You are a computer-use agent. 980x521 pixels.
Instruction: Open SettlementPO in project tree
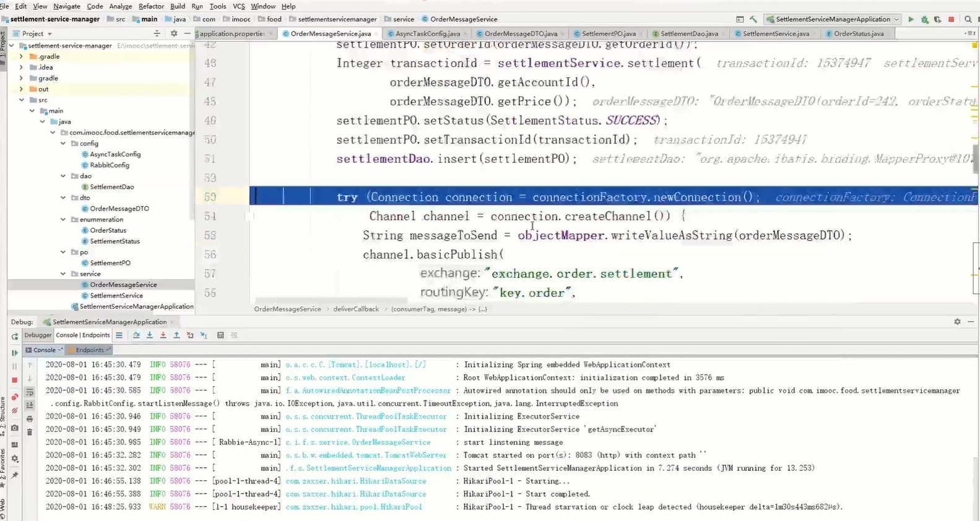tap(110, 263)
